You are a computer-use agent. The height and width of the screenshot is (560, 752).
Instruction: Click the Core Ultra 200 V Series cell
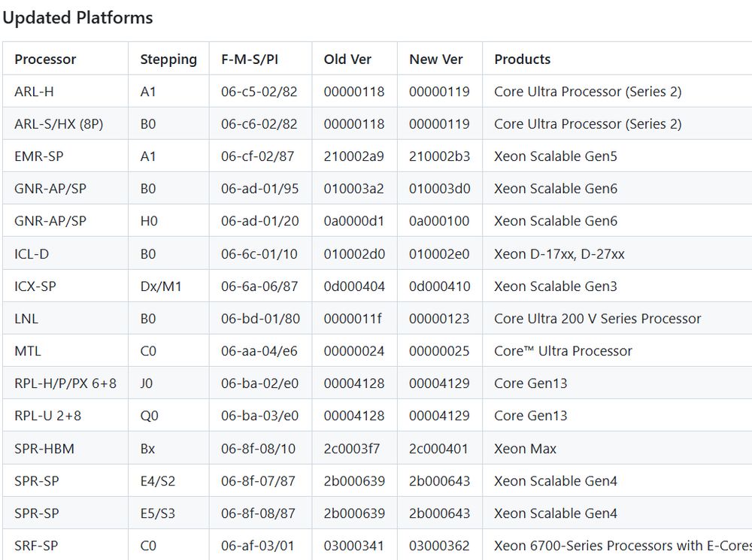point(597,319)
